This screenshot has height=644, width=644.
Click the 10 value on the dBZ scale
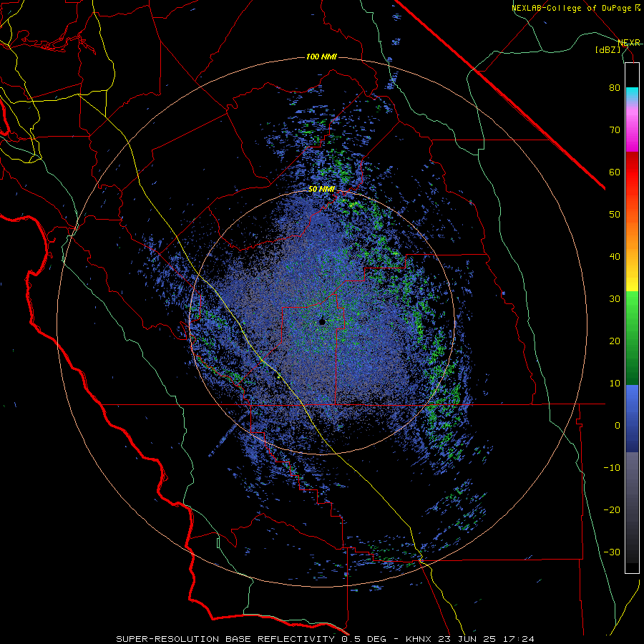tap(615, 384)
